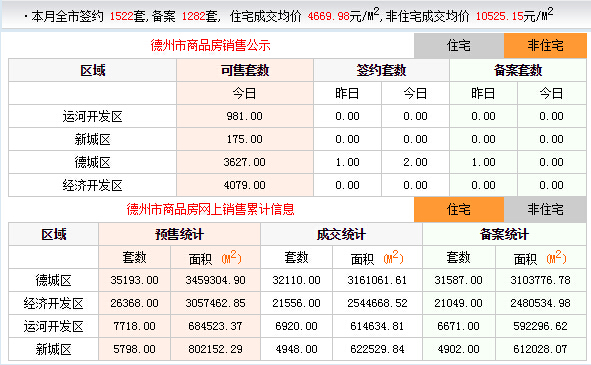The height and width of the screenshot is (365, 591).
Task: Click 面积 subheader under 成交统计
Action: coord(377,258)
